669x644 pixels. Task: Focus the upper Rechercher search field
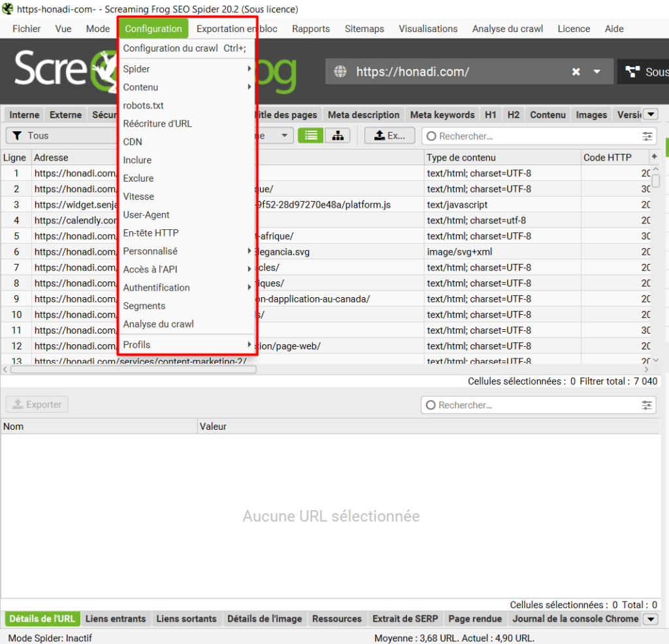pos(538,136)
